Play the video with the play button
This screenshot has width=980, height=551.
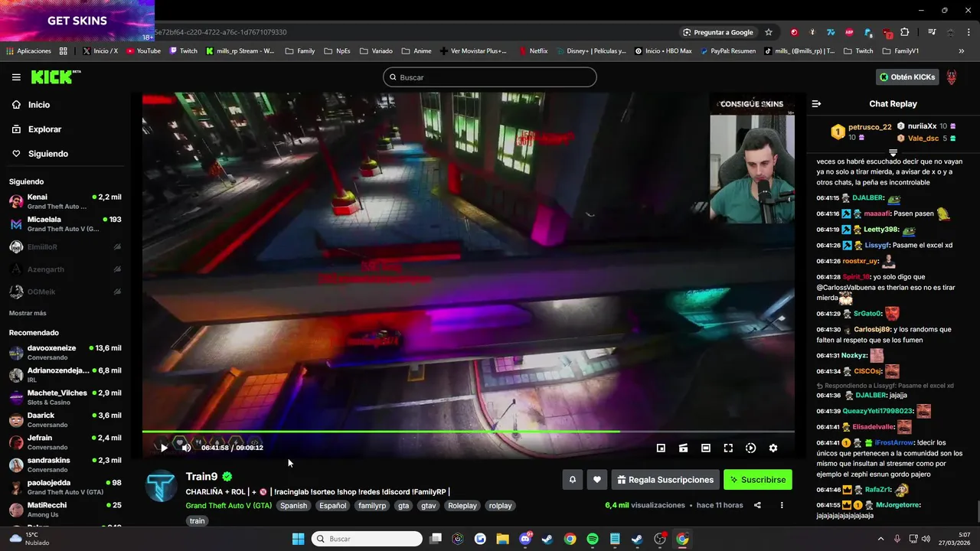pos(163,448)
